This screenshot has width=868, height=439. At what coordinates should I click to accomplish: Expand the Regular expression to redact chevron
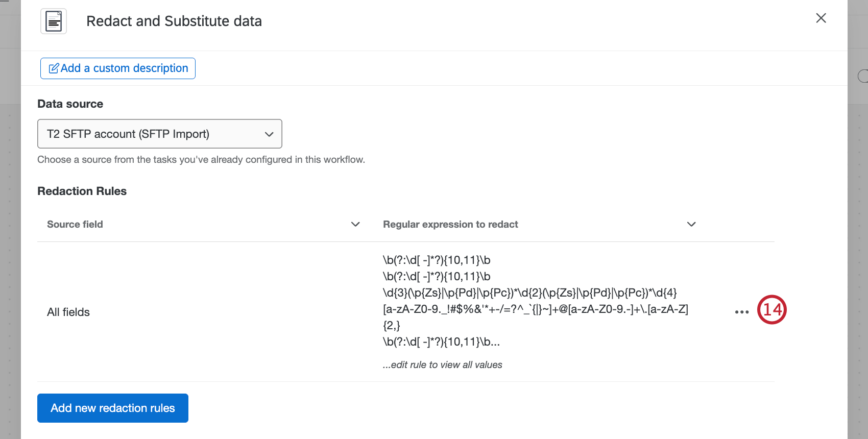click(x=691, y=224)
